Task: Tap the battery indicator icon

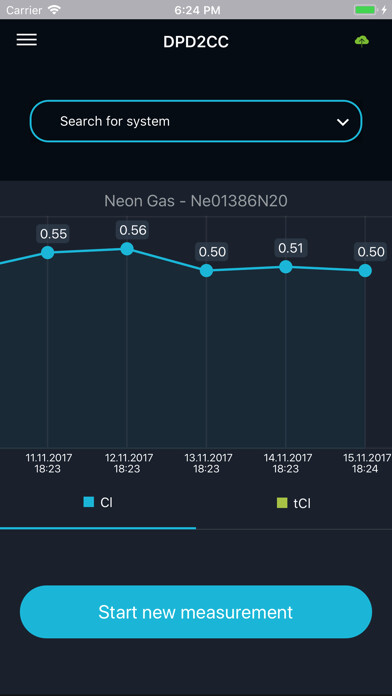Action: tap(367, 10)
